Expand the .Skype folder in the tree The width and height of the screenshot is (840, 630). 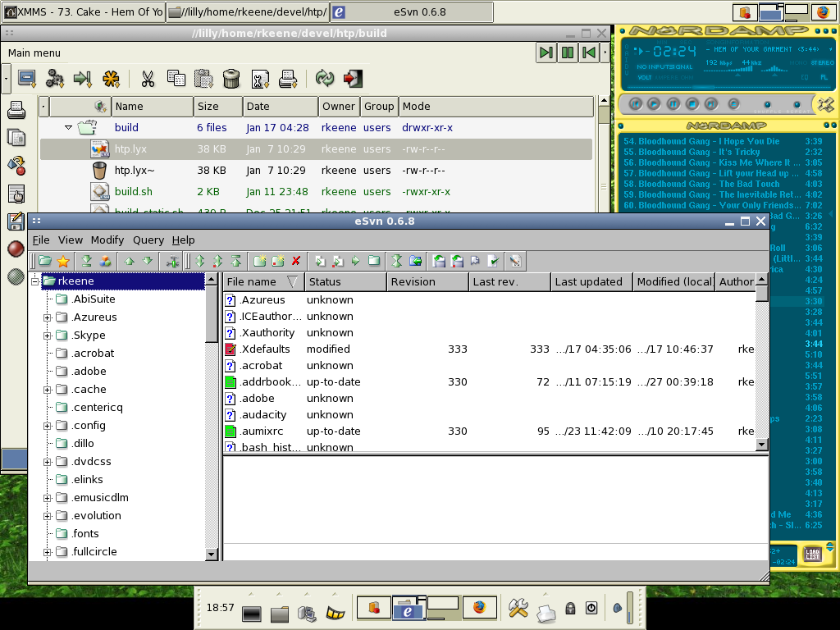pyautogui.click(x=47, y=336)
